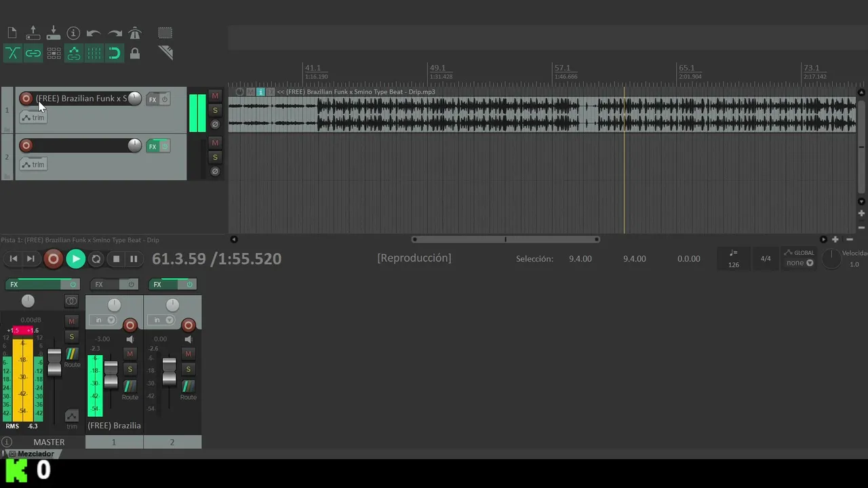Toggle the padlock locking icon
Viewport: 868px width, 488px height.
pyautogui.click(x=135, y=54)
